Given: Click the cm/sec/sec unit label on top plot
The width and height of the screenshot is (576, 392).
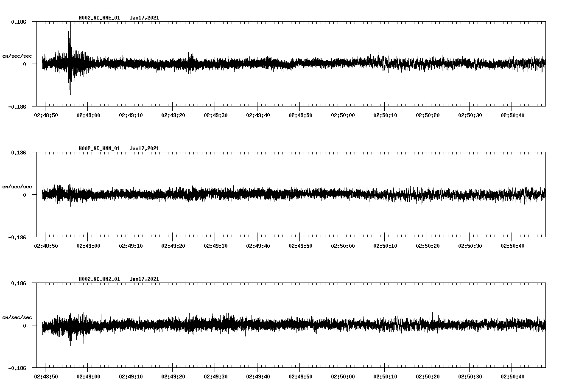Looking at the screenshot, I should tap(18, 55).
